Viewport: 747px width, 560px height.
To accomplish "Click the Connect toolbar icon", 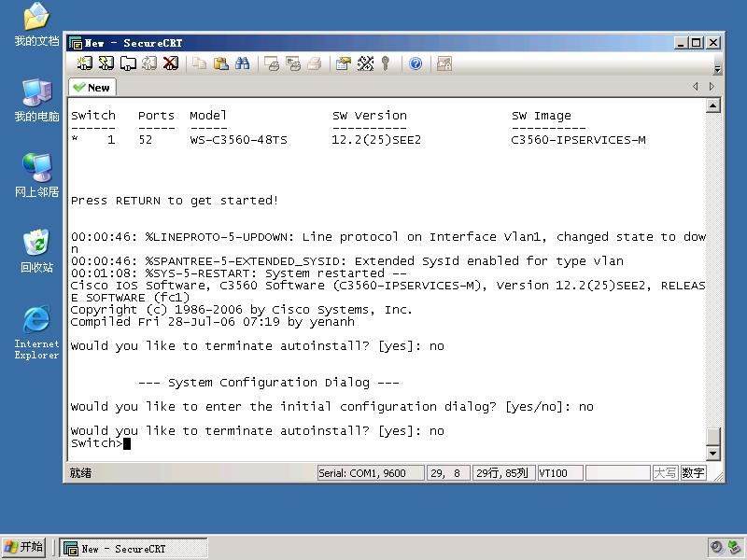I will tap(85, 63).
